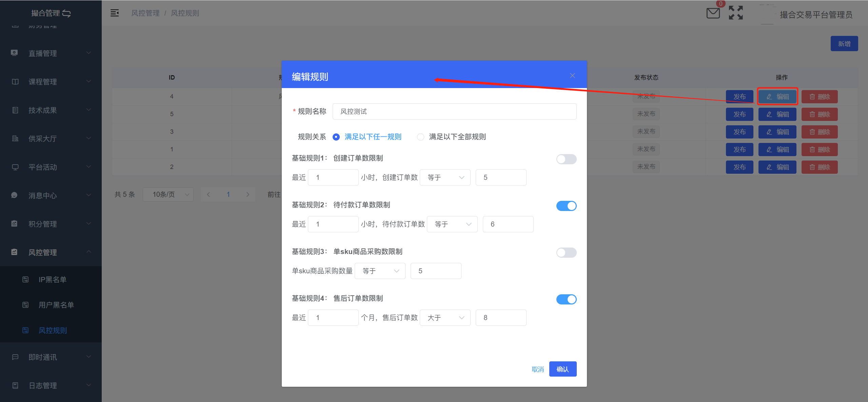This screenshot has height=402, width=868.
Task: Click the mail notification envelope icon
Action: tap(713, 14)
